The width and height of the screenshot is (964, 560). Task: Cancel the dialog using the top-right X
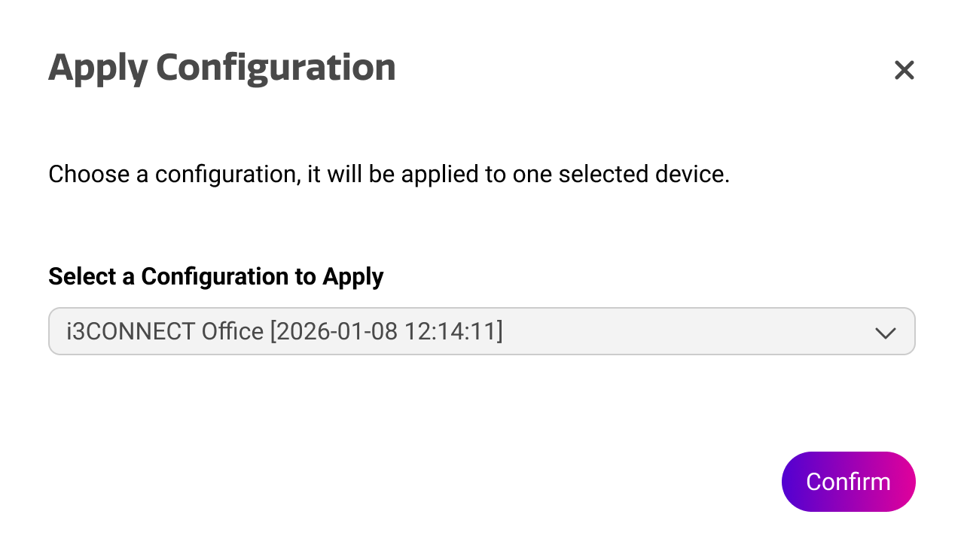pyautogui.click(x=904, y=70)
